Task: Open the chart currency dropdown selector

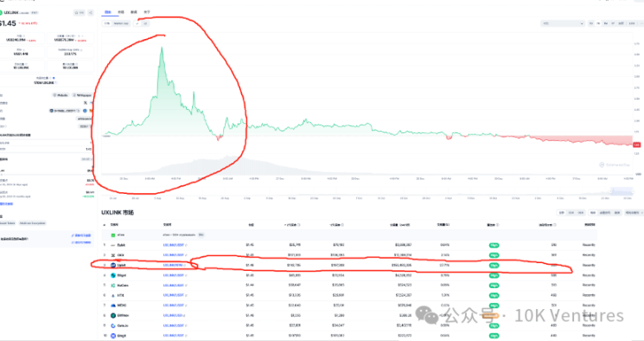Action: click(563, 23)
